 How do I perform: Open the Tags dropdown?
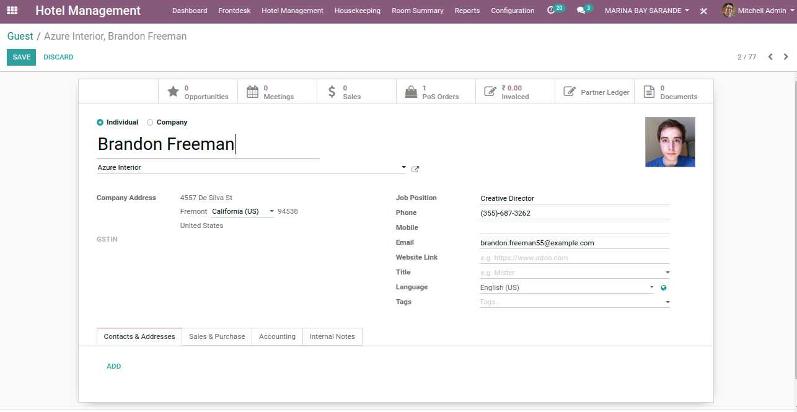pos(667,302)
